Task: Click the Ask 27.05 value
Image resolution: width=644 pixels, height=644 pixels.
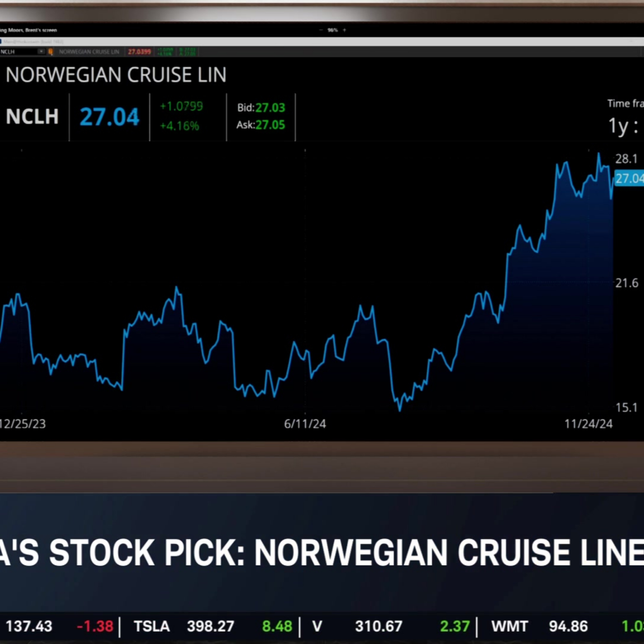Action: point(270,125)
